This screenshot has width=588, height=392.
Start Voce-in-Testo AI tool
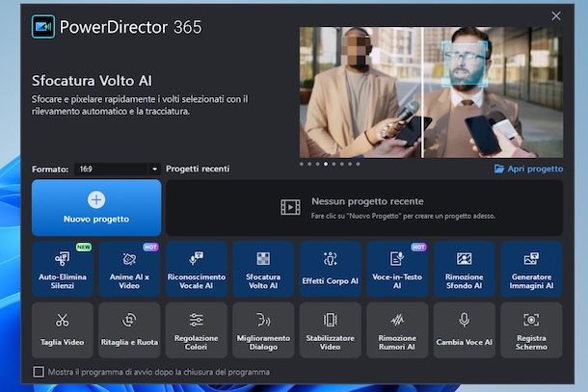pos(397,269)
